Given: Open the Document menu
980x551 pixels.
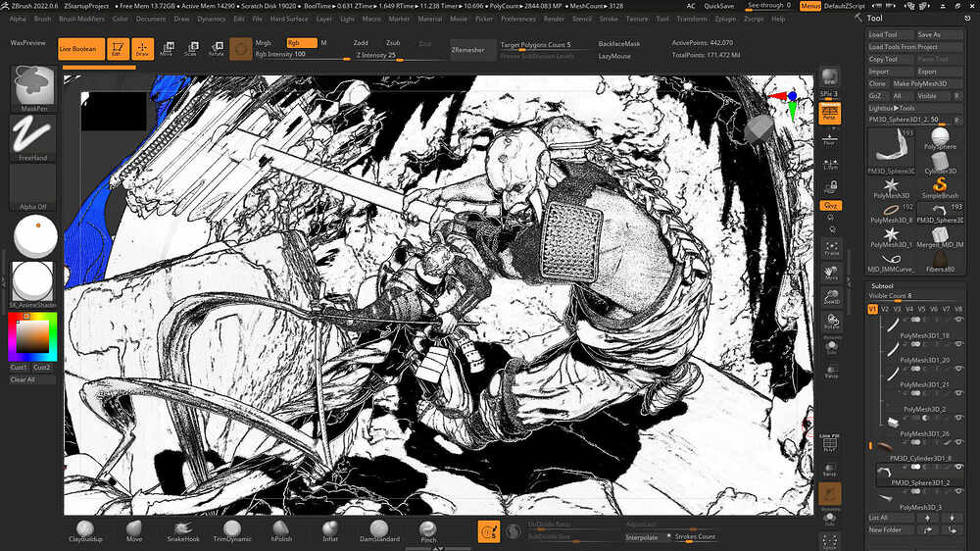Looking at the screenshot, I should pyautogui.click(x=151, y=19).
